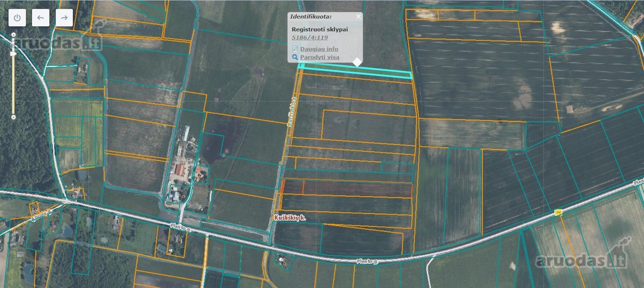This screenshot has width=644, height=288.
Task: Click the power icon button
Action: [x=17, y=18]
